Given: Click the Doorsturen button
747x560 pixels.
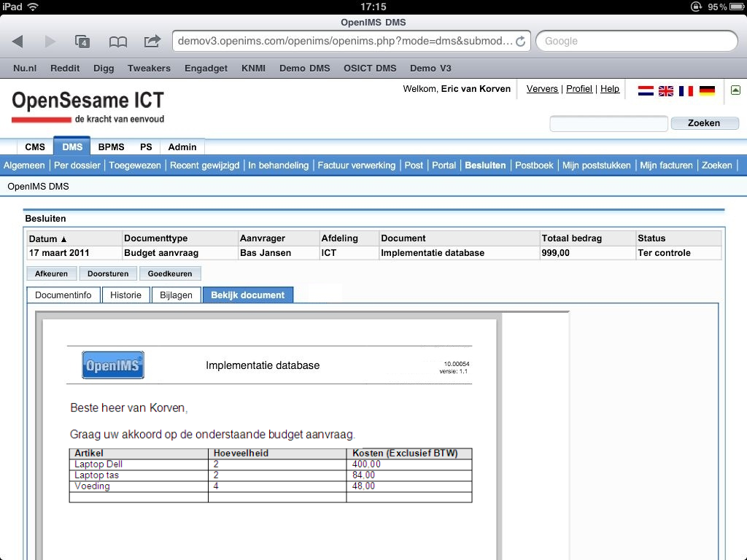Looking at the screenshot, I should click(108, 274).
